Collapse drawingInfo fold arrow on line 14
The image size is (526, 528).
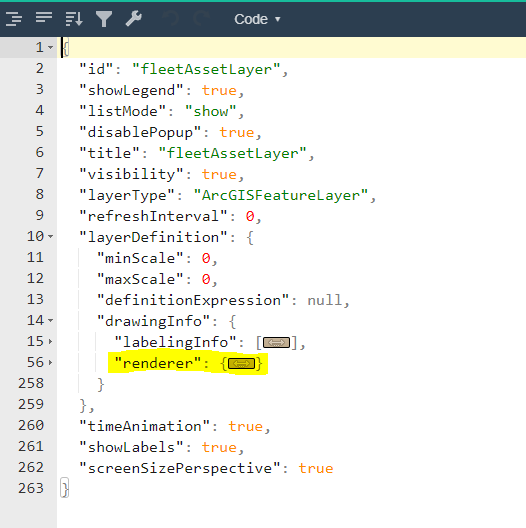point(51,320)
